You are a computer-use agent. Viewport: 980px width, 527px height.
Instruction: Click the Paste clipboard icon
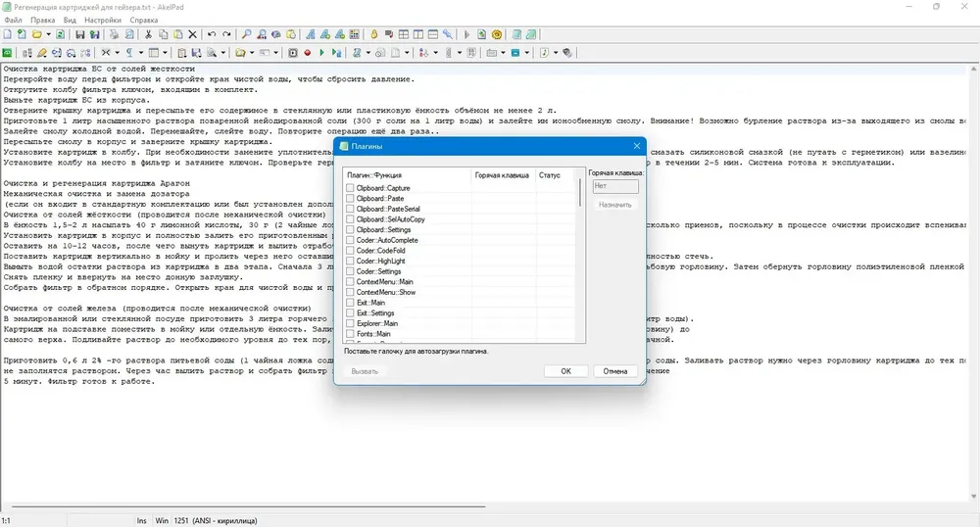[x=178, y=35]
